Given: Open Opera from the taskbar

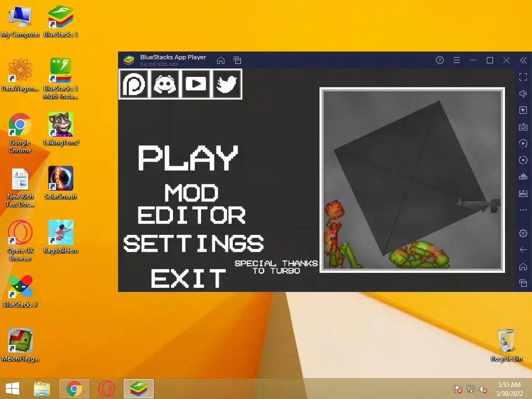Looking at the screenshot, I should pyautogui.click(x=107, y=389).
